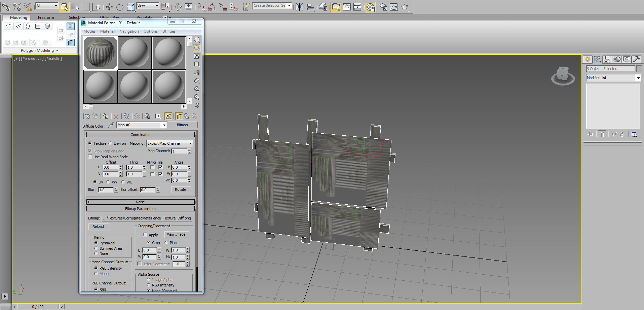Click the Reset Map/Material delete icon

(116, 116)
